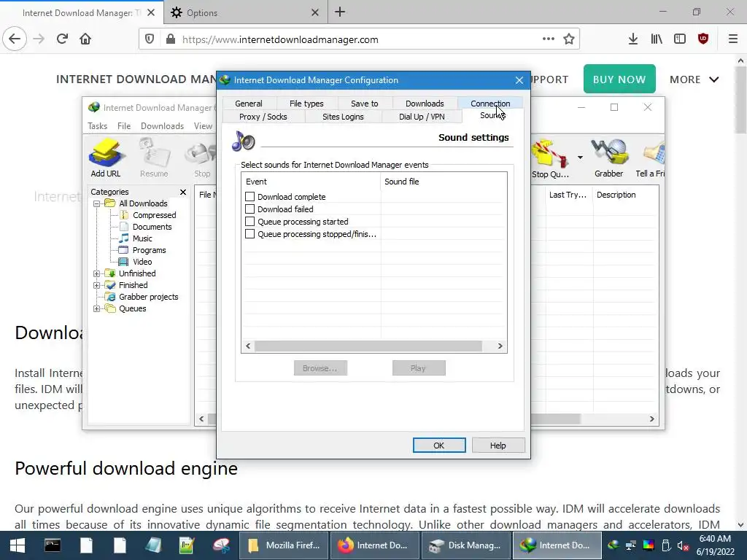Open Windows Start menu
The image size is (747, 560).
(18, 545)
